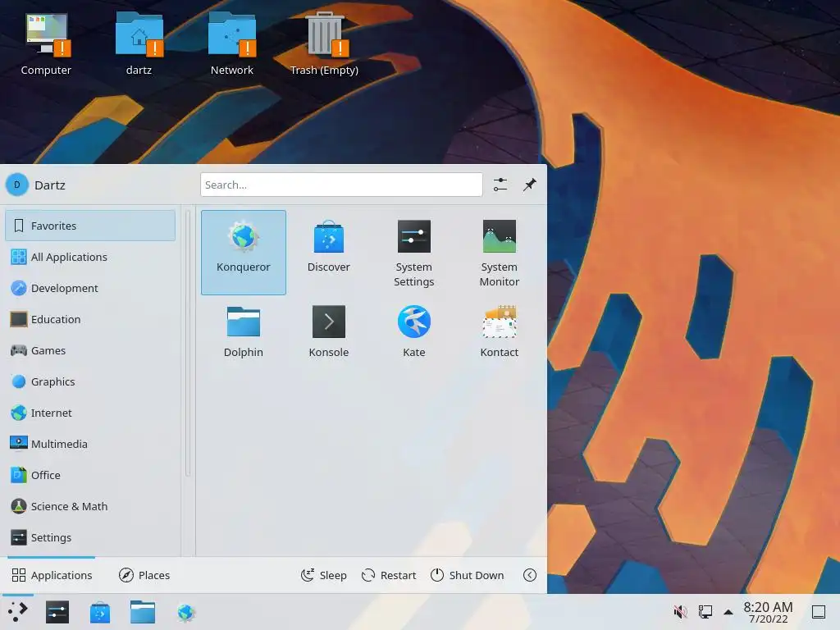This screenshot has height=630, width=840.
Task: Switch to the Places tab
Action: click(144, 575)
